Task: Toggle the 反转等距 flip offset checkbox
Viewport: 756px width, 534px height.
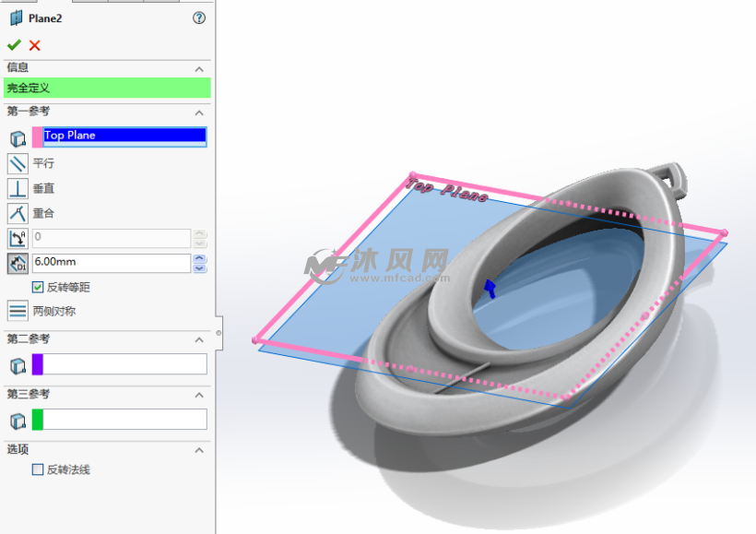Action: (38, 287)
